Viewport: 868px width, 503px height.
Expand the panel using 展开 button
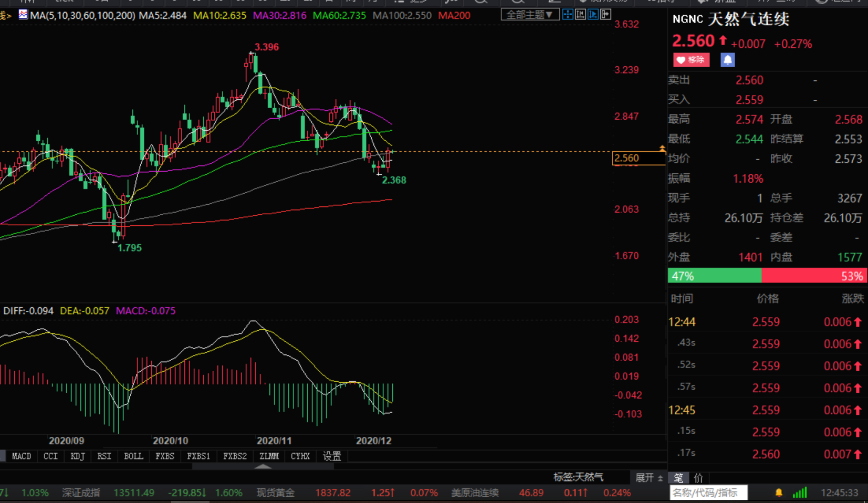(x=649, y=478)
